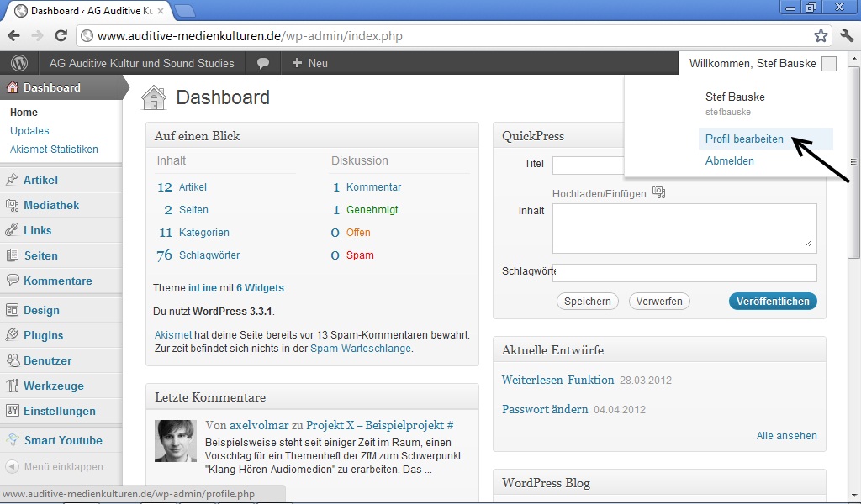Click the browser reload icon

[x=61, y=35]
